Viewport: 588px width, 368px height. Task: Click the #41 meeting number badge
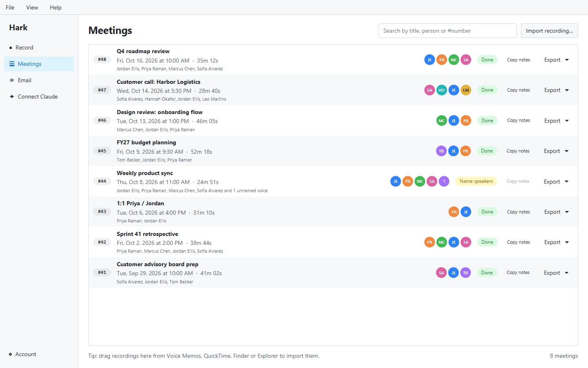coord(102,272)
